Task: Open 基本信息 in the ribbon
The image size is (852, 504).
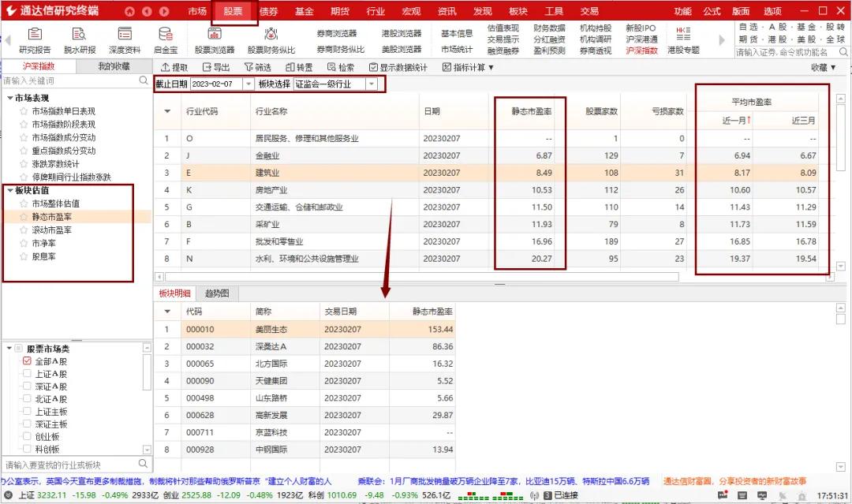Action: pyautogui.click(x=457, y=33)
